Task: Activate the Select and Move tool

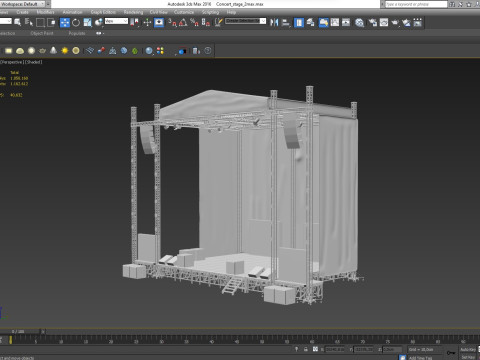Action: coord(65,22)
